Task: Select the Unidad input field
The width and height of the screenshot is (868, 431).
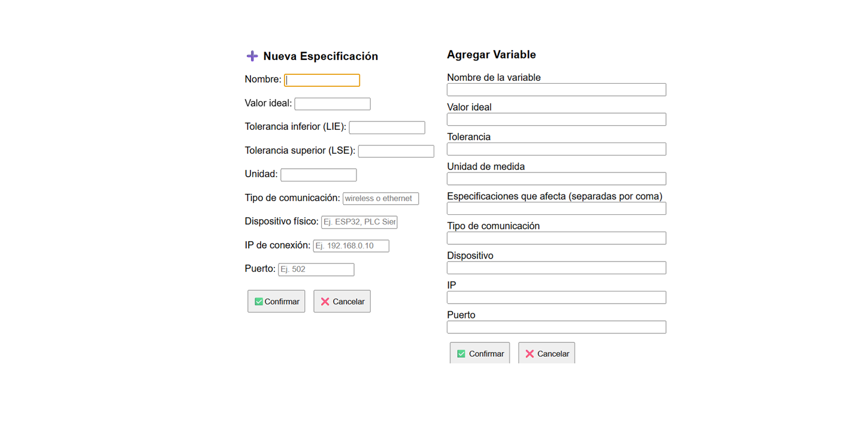Action: 318,174
